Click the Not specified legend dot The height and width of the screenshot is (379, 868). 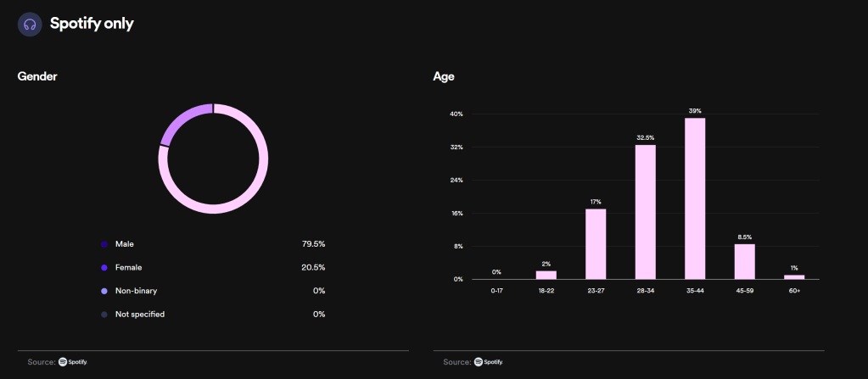click(x=104, y=315)
